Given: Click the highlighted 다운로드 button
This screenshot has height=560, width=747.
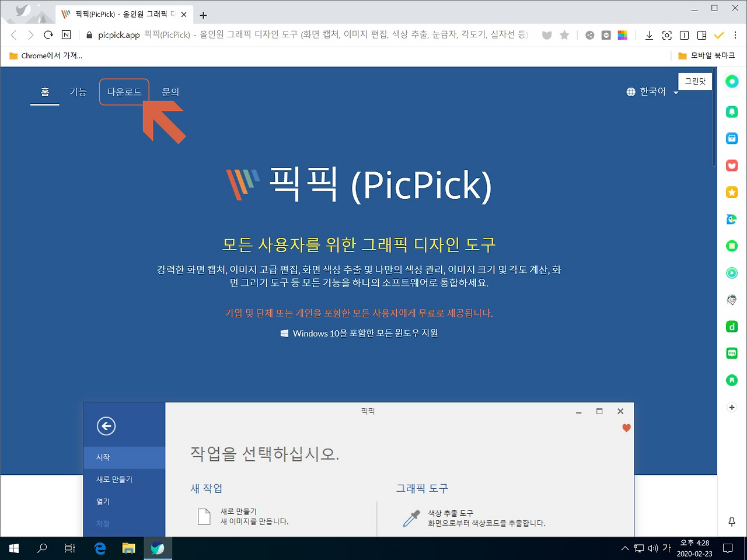Looking at the screenshot, I should point(124,92).
